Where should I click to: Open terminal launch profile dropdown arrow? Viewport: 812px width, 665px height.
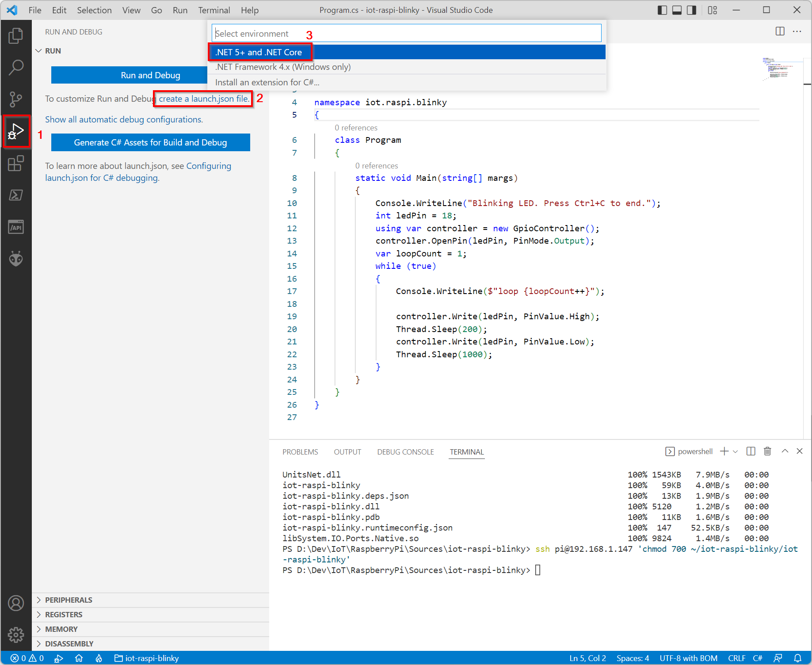pyautogui.click(x=736, y=451)
